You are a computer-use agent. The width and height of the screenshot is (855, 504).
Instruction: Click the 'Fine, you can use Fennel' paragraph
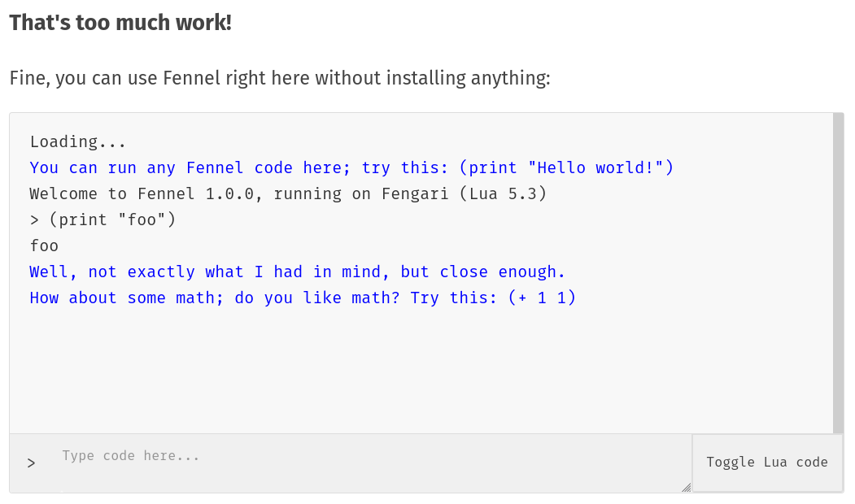click(x=280, y=79)
